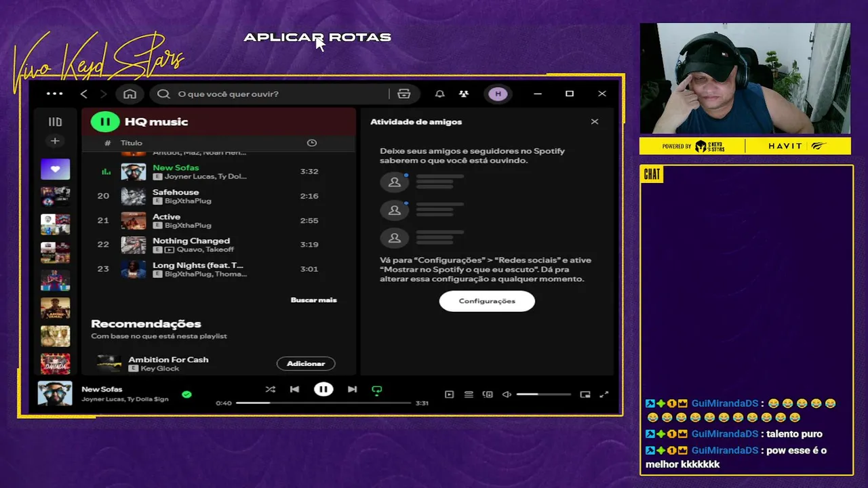
Task: Click the 'Recomendações' heading
Action: point(146,324)
